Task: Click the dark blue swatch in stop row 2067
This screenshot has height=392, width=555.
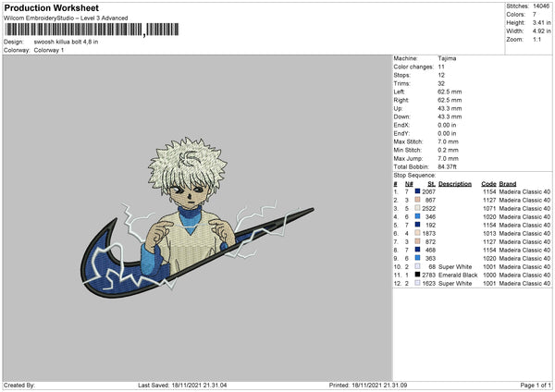Action: tap(417, 191)
